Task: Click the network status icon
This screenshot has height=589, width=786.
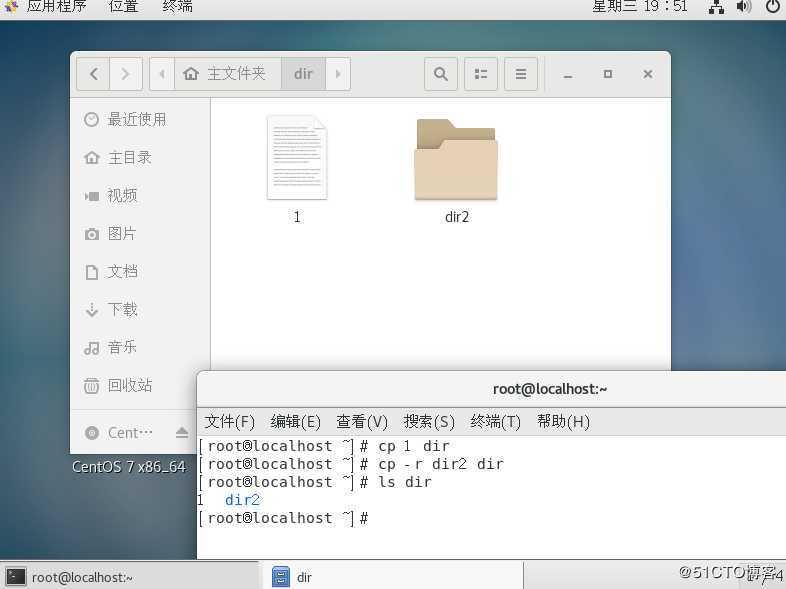Action: point(716,7)
